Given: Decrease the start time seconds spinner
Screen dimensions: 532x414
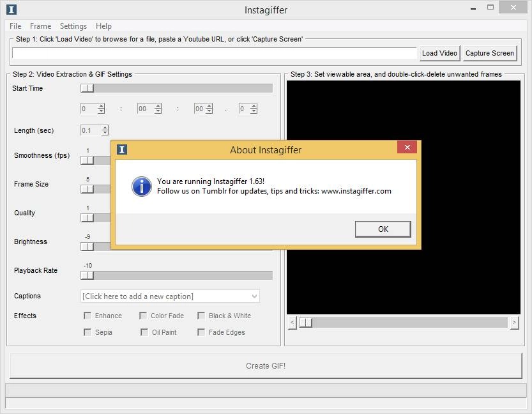Looking at the screenshot, I should (209, 111).
